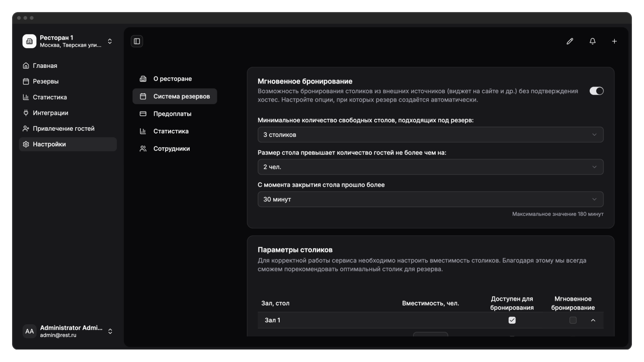Screen dimensions: 644x362
Task: Open Главная in the left sidebar
Action: point(45,66)
